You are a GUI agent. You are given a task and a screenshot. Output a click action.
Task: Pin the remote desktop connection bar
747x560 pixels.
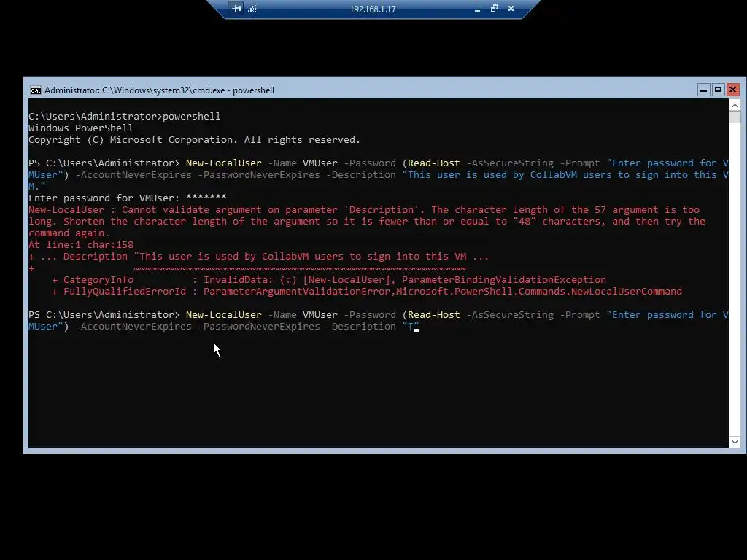click(236, 9)
